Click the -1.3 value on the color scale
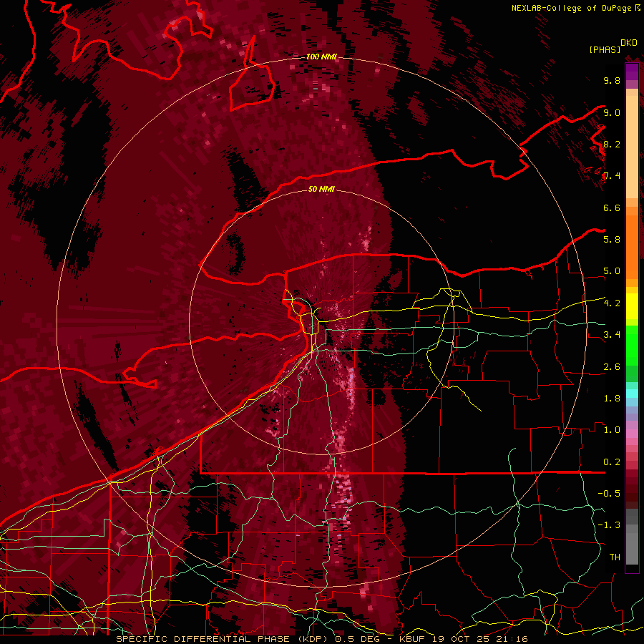Image resolution: width=644 pixels, height=644 pixels. pyautogui.click(x=609, y=525)
